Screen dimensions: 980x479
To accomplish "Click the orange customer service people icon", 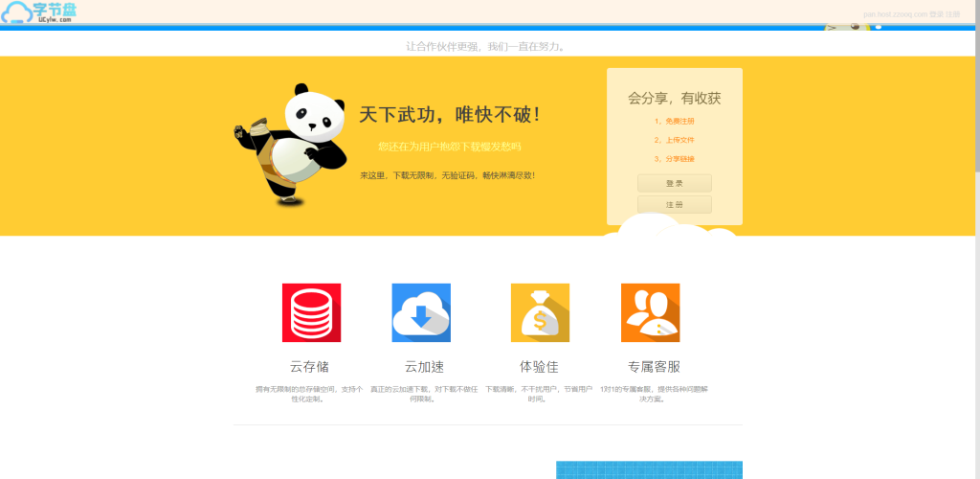I will tap(650, 312).
